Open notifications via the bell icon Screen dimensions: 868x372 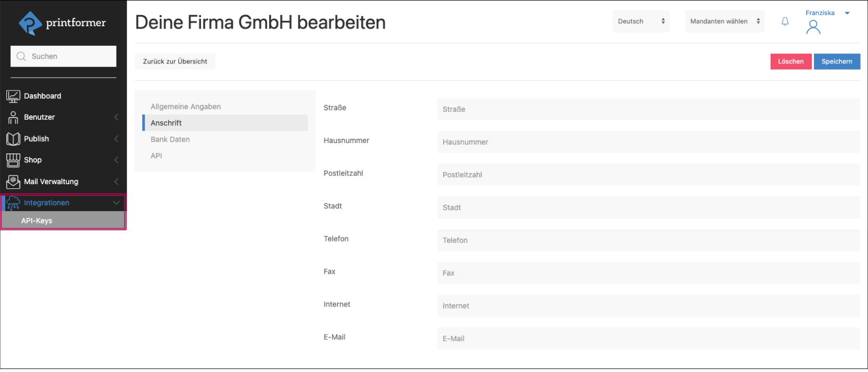coord(785,21)
